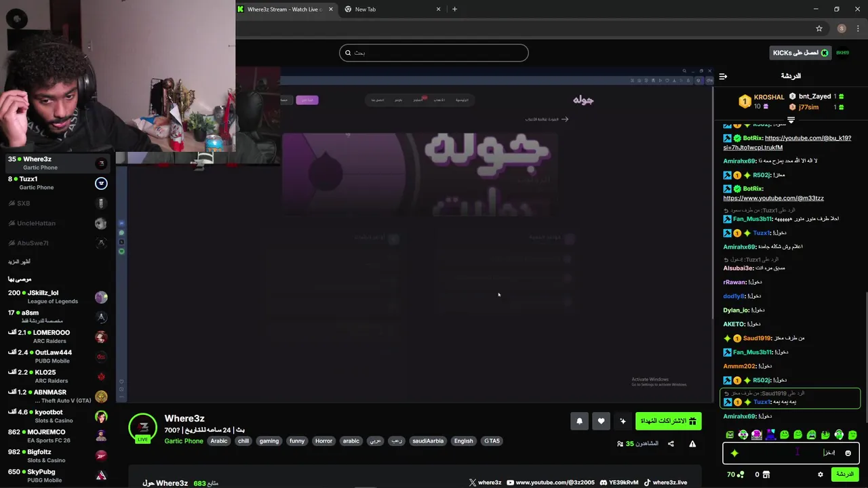Open the emoji picker in chat input
This screenshot has height=488, width=868.
[848, 453]
